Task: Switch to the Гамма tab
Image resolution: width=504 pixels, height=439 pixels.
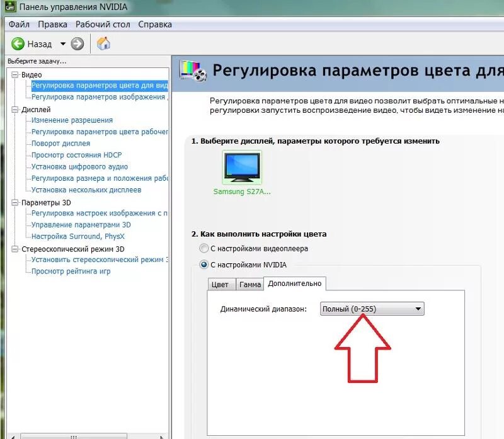Action: (x=250, y=285)
